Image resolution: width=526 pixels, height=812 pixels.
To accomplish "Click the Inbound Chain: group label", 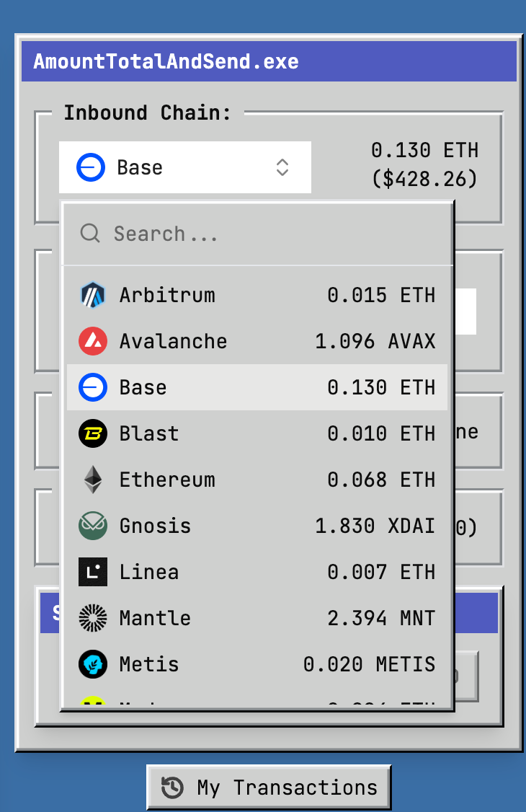I will click(x=148, y=112).
